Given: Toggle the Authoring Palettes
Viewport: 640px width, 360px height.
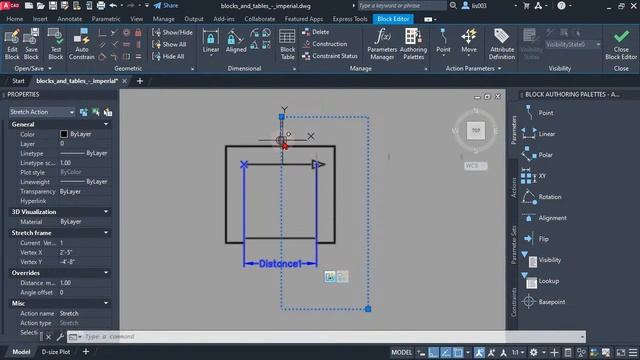Looking at the screenshot, I should 413,44.
